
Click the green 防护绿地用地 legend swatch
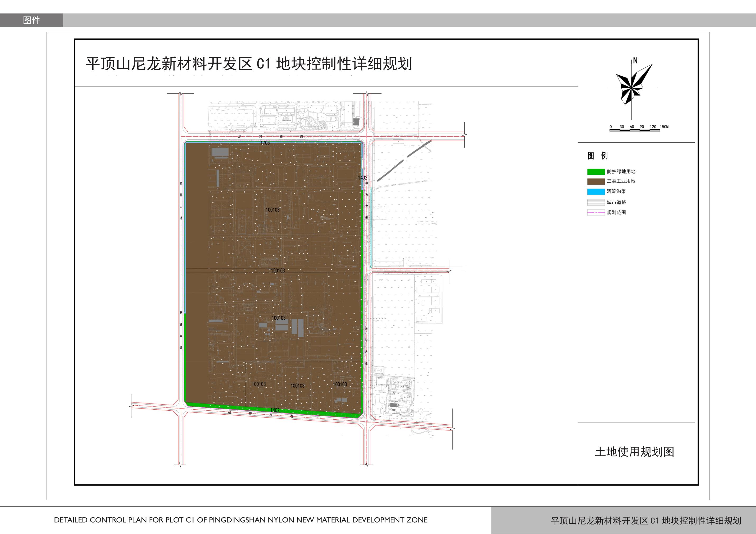(596, 172)
